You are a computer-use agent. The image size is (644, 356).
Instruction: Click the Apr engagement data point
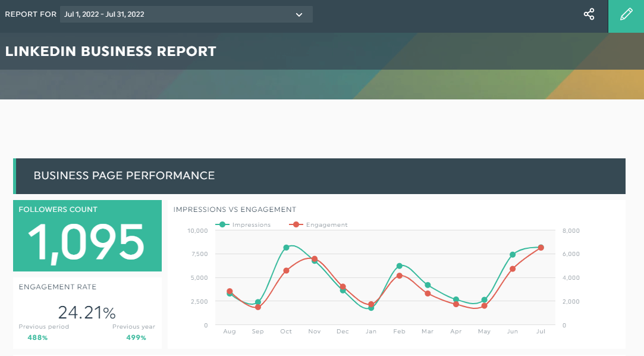pos(456,304)
